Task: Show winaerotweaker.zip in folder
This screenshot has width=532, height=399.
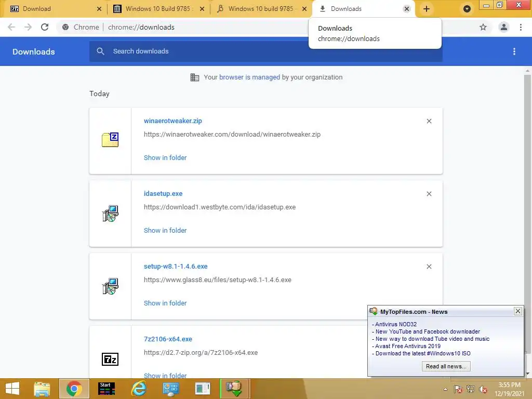Action: click(165, 157)
